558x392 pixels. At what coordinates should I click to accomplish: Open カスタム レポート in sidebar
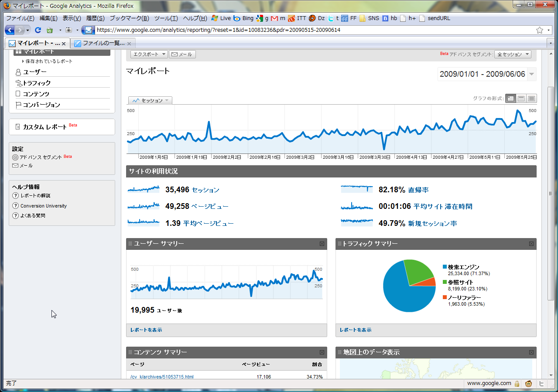tap(45, 127)
